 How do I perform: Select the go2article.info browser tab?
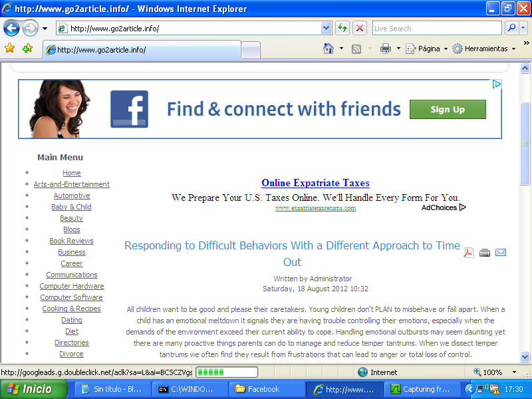tap(141, 50)
